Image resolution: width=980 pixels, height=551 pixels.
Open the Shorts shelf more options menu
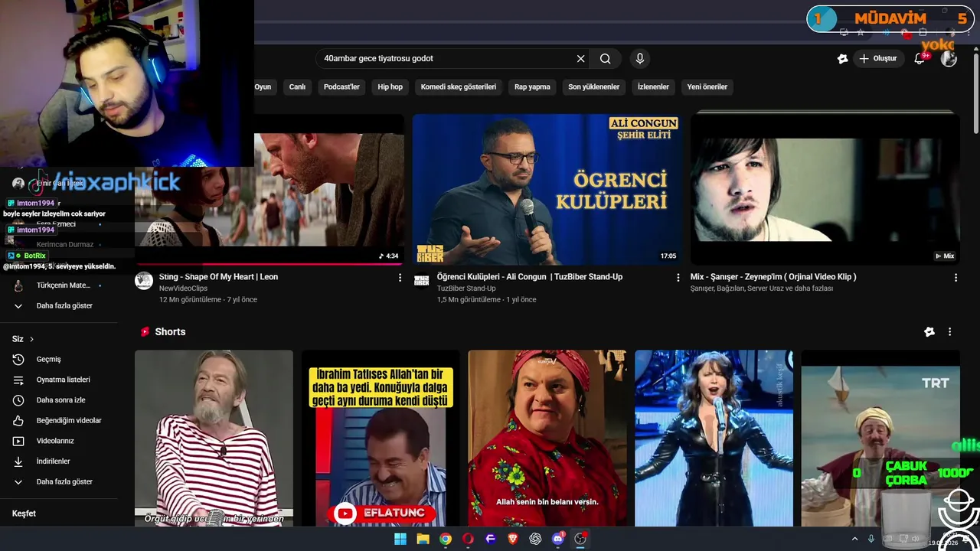point(949,332)
